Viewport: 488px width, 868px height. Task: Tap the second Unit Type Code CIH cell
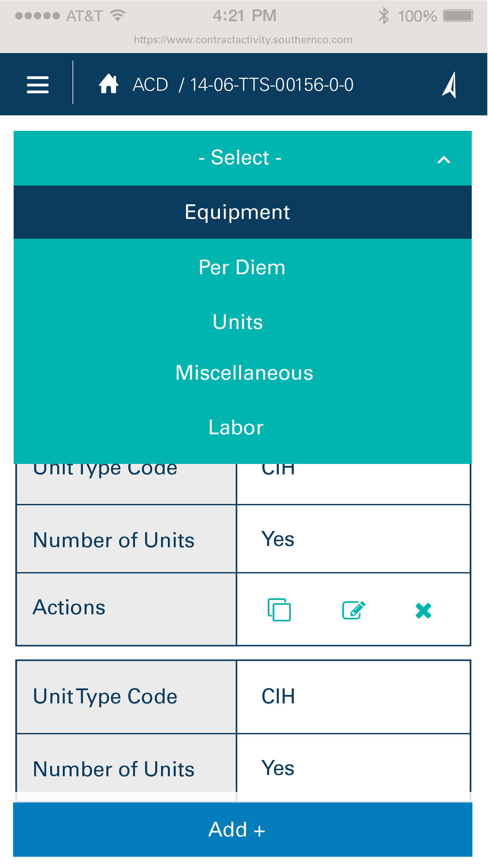[354, 697]
